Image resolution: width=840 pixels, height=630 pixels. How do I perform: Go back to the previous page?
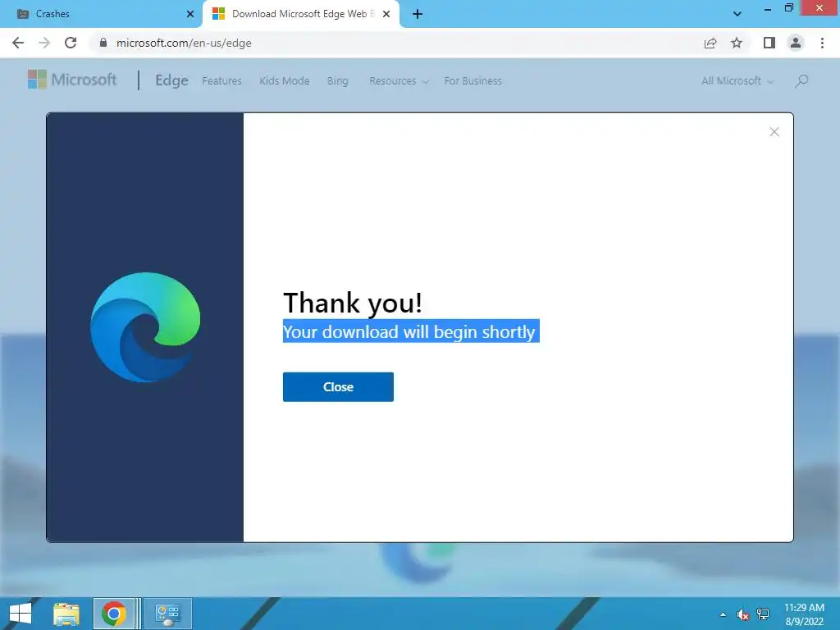click(18, 43)
